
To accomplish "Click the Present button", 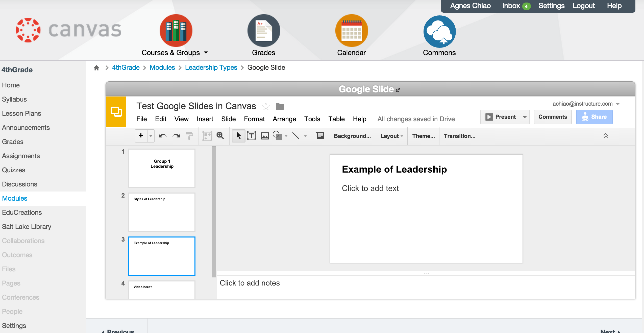I will (500, 117).
